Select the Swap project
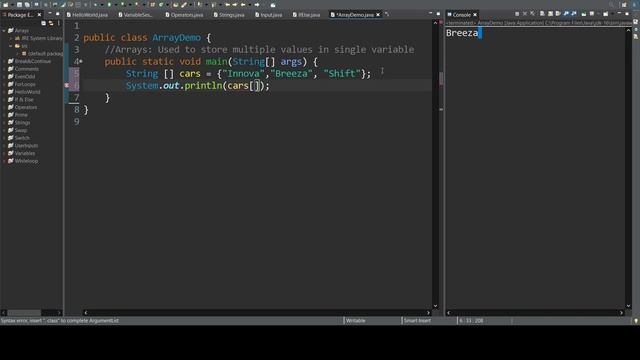The width and height of the screenshot is (640, 360). click(20, 130)
